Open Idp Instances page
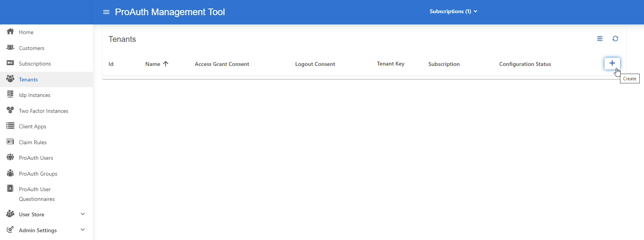 [34, 95]
